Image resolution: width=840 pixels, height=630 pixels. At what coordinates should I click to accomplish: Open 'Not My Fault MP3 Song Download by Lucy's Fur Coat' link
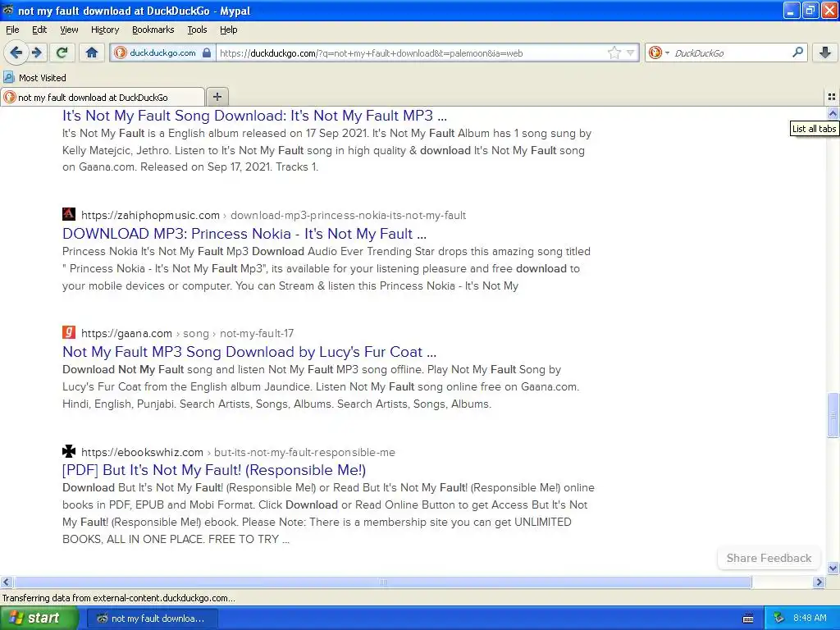click(x=249, y=351)
